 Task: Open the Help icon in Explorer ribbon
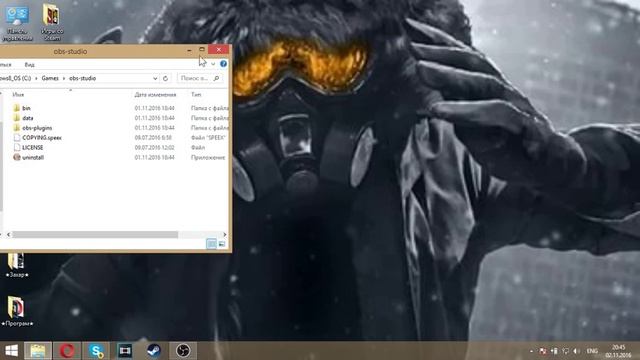[223, 64]
